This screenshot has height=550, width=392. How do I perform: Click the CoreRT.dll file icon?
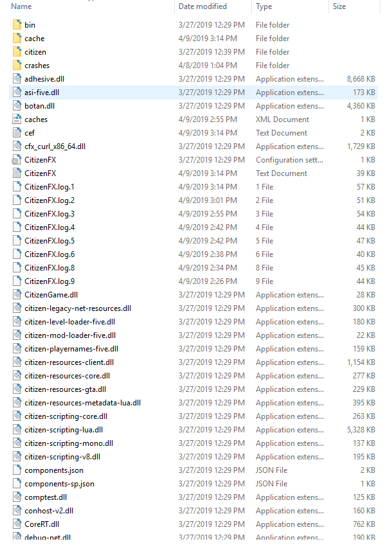point(17,524)
